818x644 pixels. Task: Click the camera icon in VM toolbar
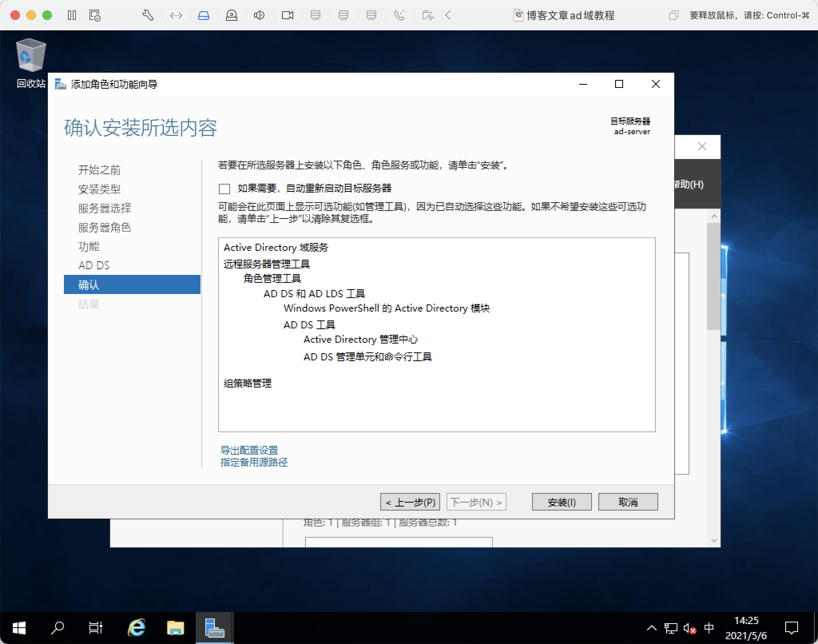click(288, 16)
